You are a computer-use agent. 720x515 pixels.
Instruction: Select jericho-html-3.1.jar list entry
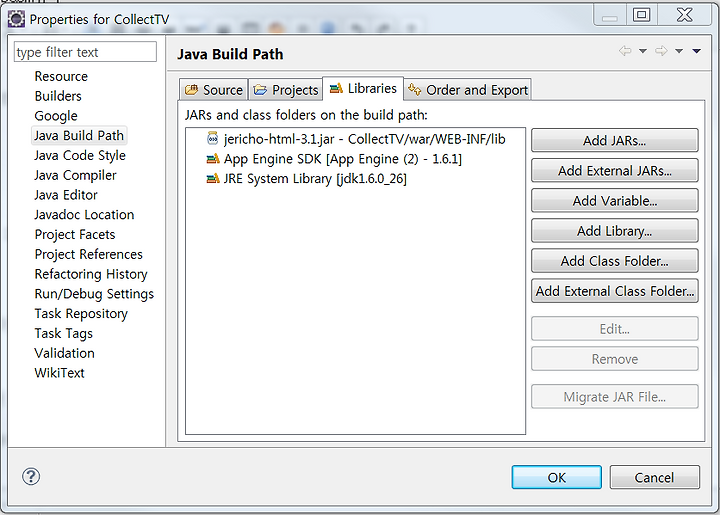click(x=356, y=139)
